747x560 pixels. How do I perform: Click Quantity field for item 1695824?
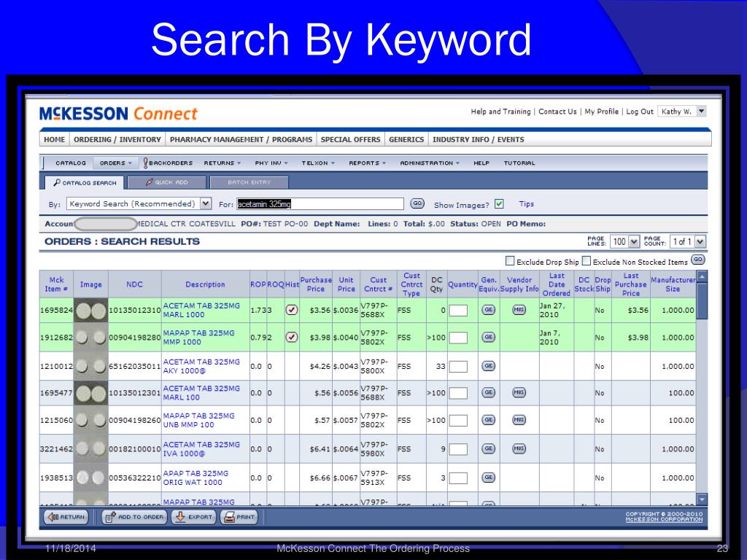(x=458, y=311)
